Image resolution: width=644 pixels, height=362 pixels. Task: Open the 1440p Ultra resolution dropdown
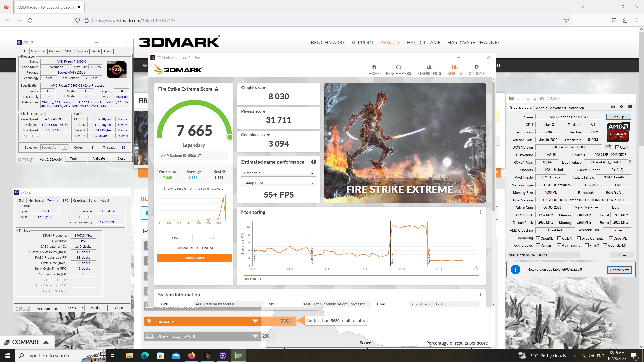tap(278, 183)
